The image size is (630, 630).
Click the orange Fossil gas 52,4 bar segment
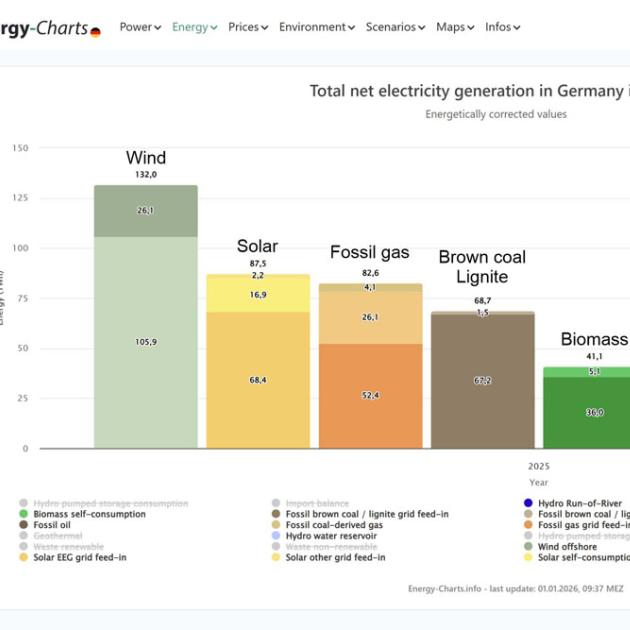pyautogui.click(x=370, y=396)
